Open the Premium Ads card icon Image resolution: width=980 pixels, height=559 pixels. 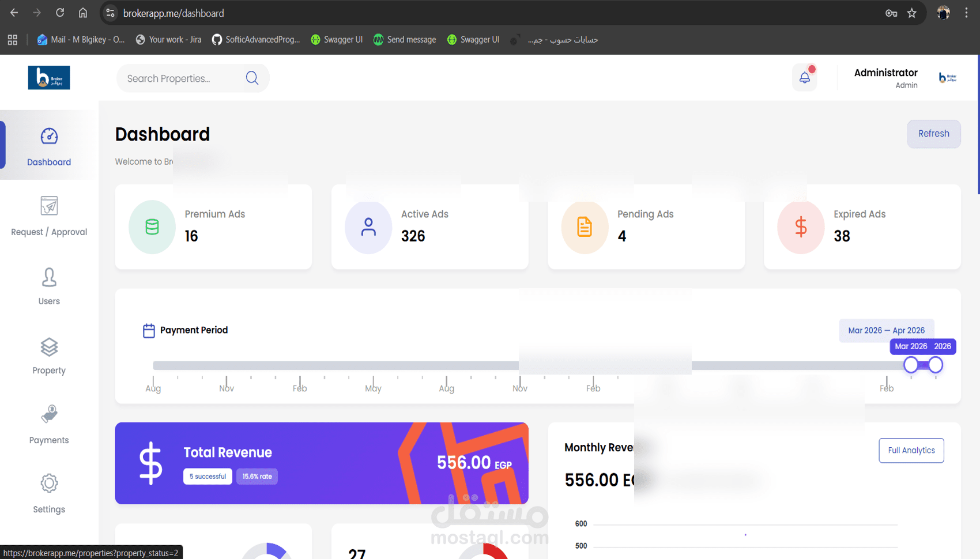(152, 227)
